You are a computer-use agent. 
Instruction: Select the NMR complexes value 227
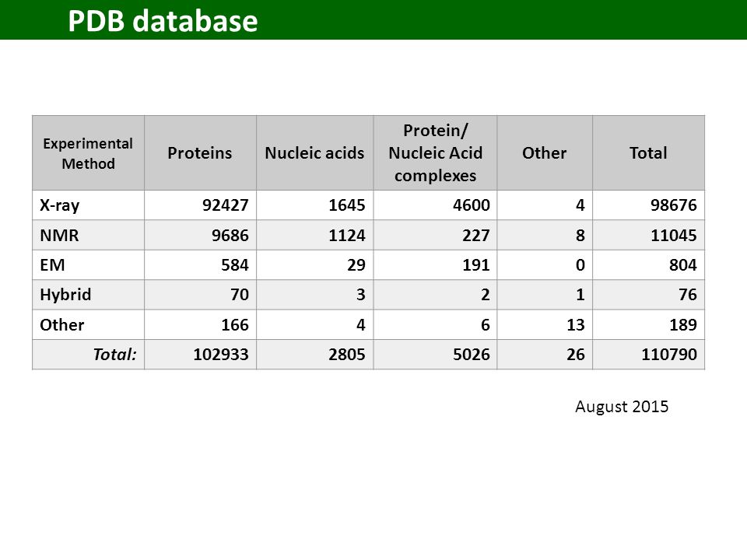tap(476, 235)
